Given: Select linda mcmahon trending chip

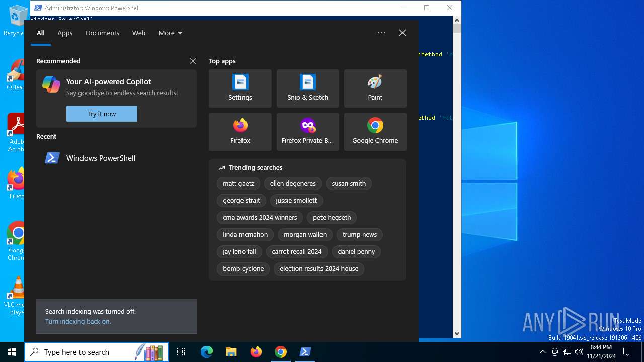Looking at the screenshot, I should (245, 235).
